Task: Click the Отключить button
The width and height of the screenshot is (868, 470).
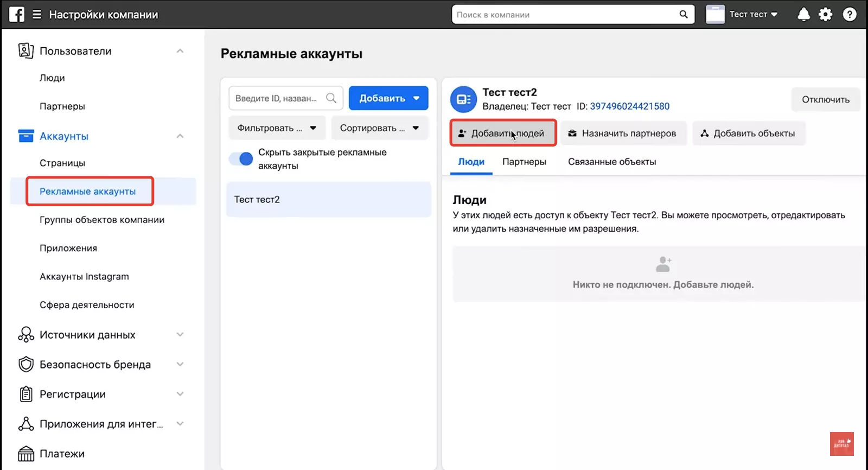Action: point(826,100)
